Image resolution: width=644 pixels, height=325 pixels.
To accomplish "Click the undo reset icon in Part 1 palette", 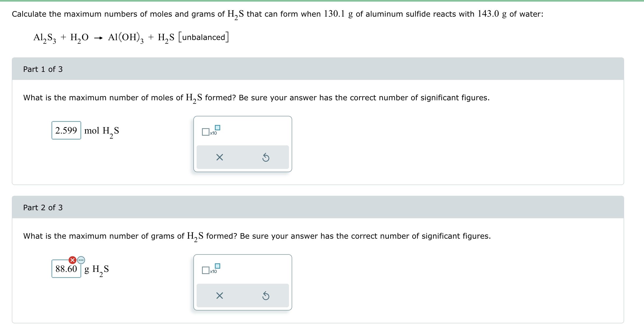I will click(x=266, y=157).
